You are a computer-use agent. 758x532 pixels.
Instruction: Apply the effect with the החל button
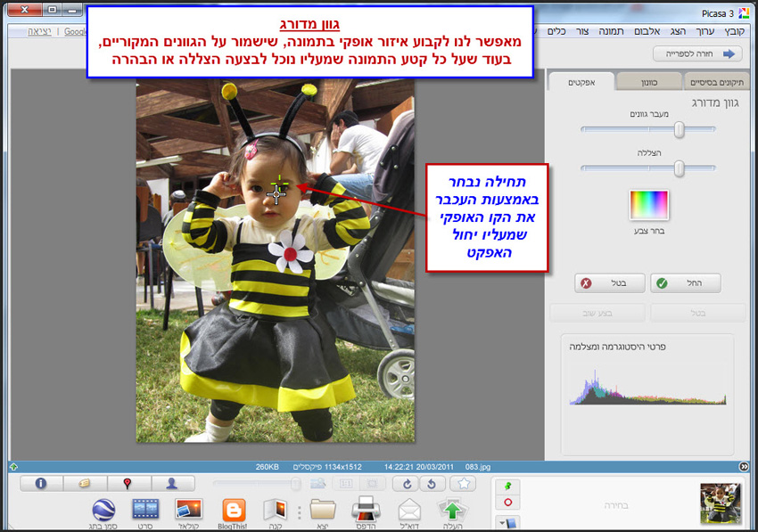[686, 283]
